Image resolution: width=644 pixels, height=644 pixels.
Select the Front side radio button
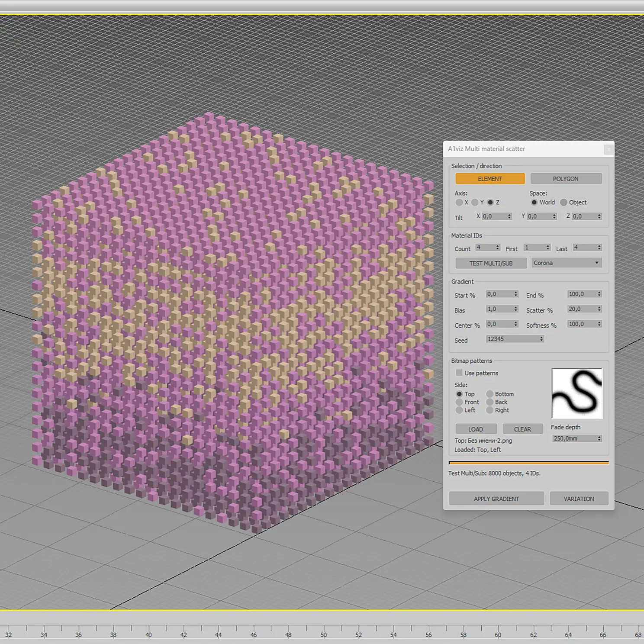pyautogui.click(x=459, y=402)
